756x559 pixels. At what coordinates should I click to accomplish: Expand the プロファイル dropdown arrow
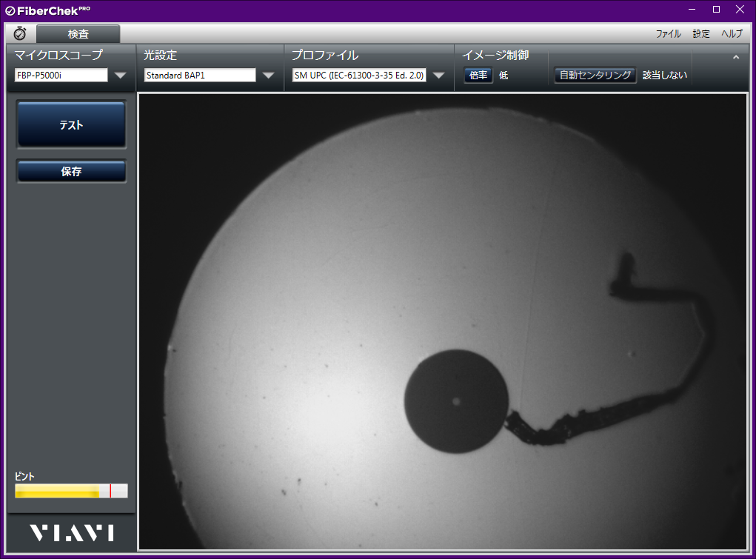point(438,76)
